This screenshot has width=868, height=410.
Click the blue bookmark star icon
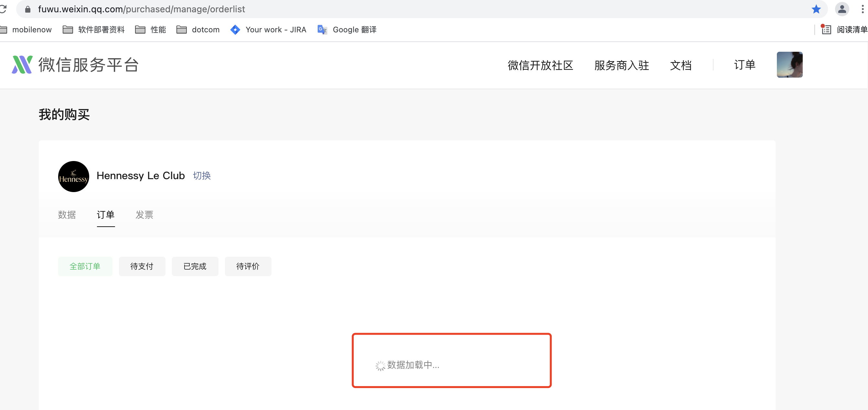(816, 9)
